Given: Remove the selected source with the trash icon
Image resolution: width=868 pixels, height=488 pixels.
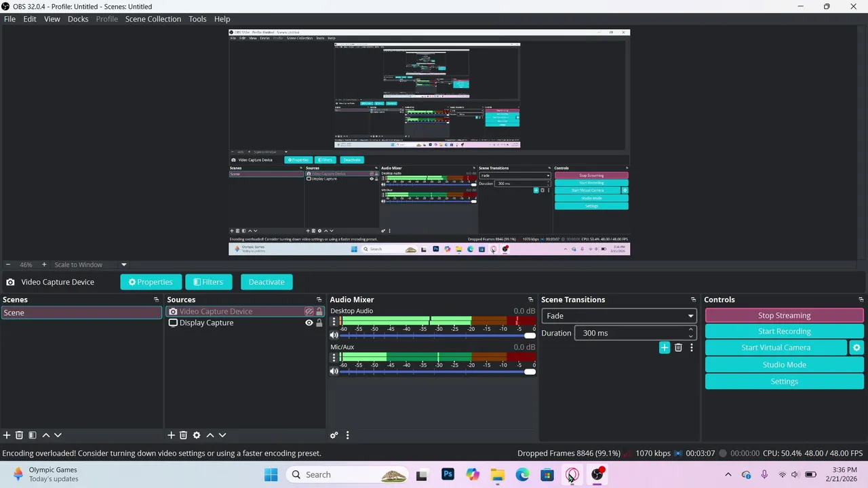Looking at the screenshot, I should 183,435.
